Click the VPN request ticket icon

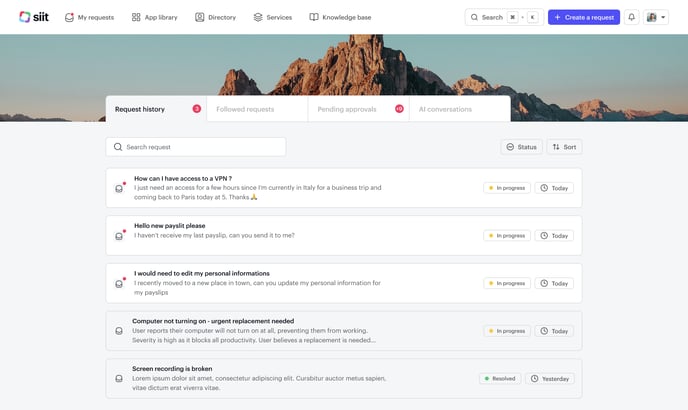click(x=120, y=188)
